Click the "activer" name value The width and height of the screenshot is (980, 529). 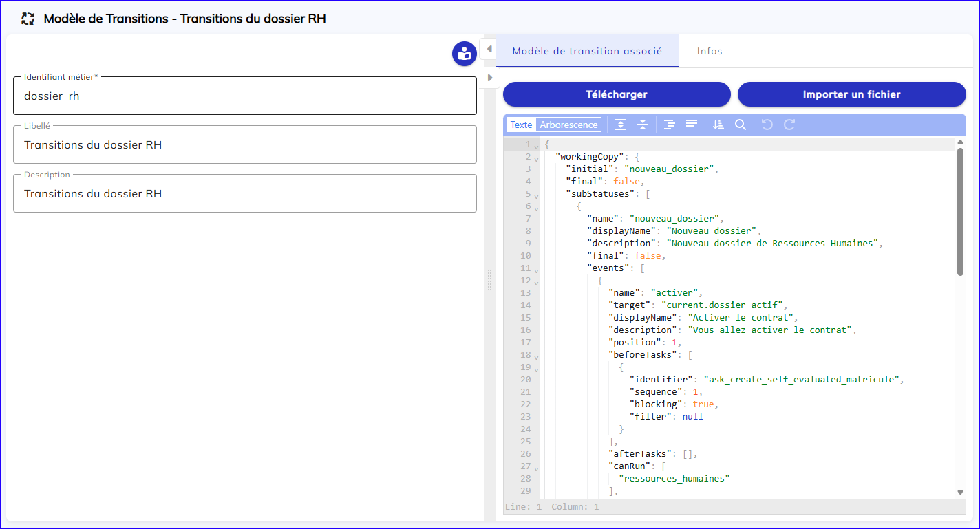tap(674, 292)
